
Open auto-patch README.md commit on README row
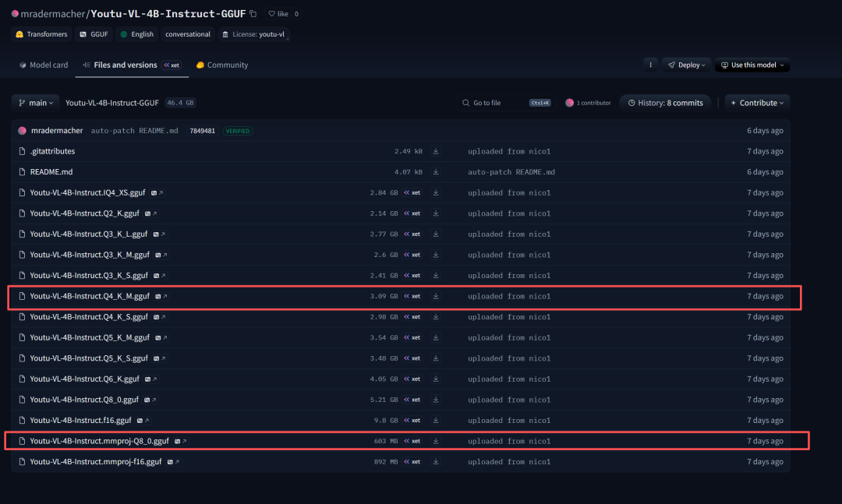pyautogui.click(x=511, y=172)
